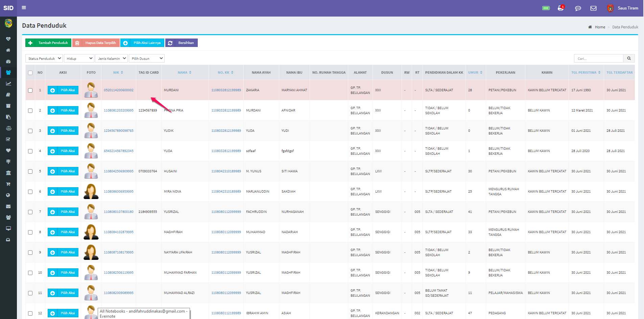Open NIK link 0520114200600002
644x319 pixels.
[x=119, y=90]
